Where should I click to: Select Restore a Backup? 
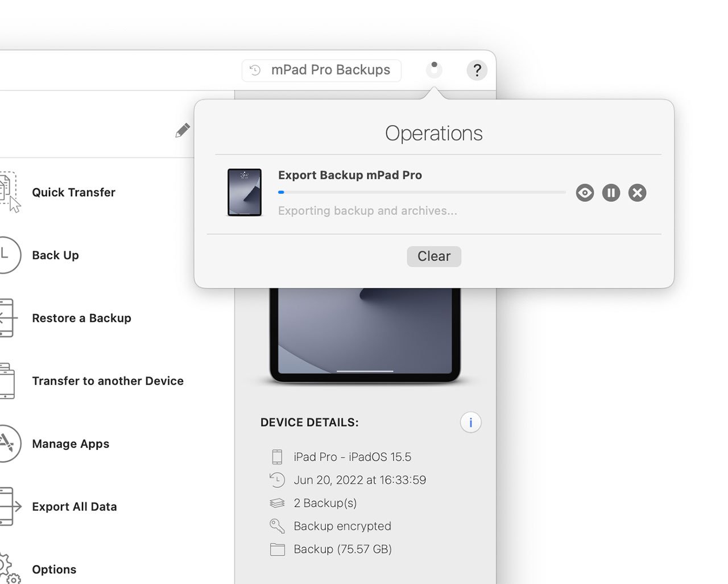[81, 318]
